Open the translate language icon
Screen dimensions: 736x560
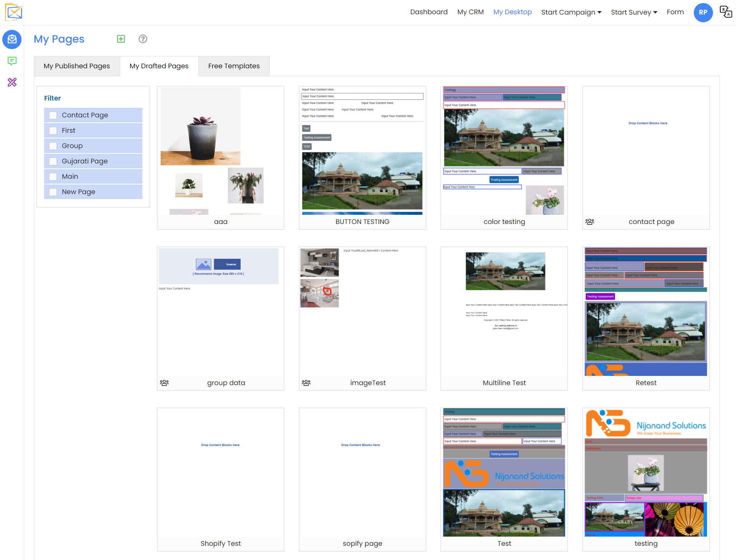725,12
